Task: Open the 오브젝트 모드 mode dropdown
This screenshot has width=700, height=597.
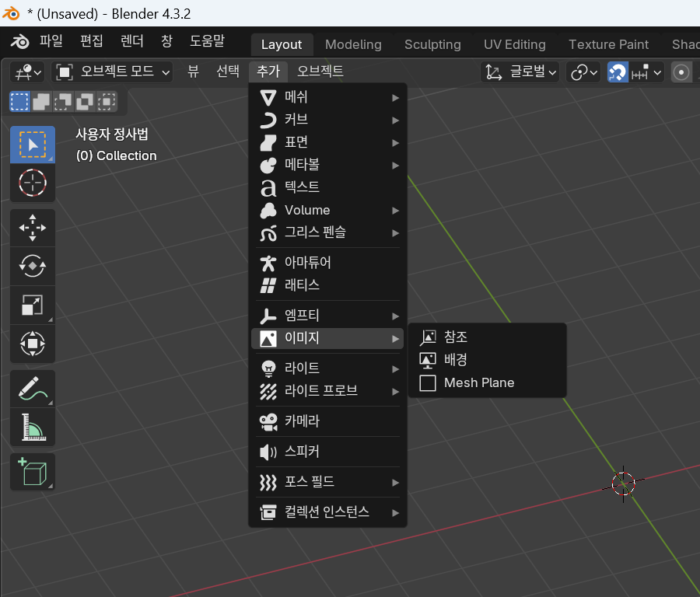Action: coord(112,72)
